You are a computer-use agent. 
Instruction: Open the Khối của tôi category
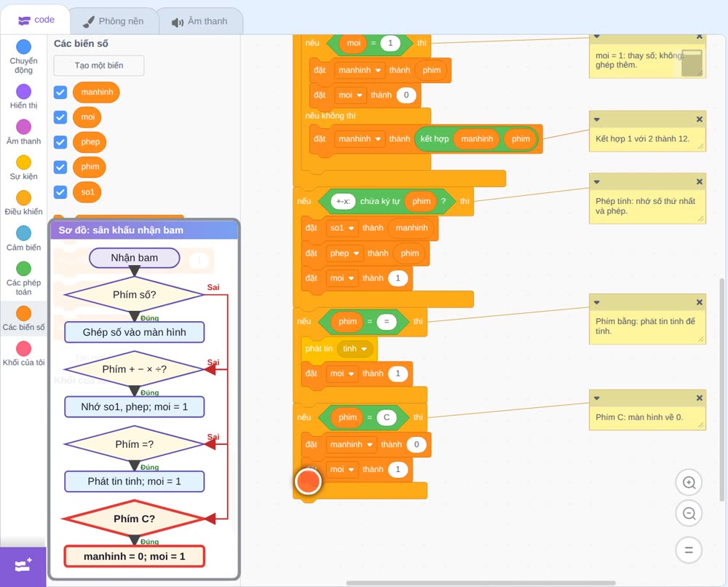pyautogui.click(x=23, y=354)
